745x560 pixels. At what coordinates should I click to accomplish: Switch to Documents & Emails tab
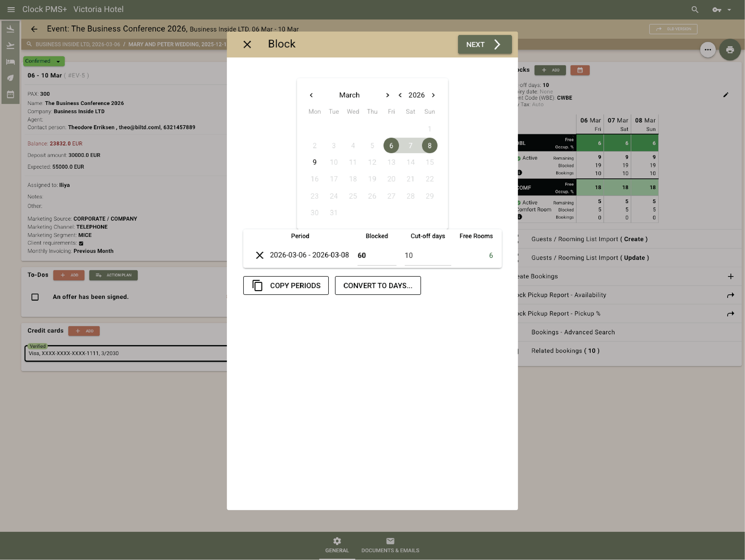tap(390, 545)
